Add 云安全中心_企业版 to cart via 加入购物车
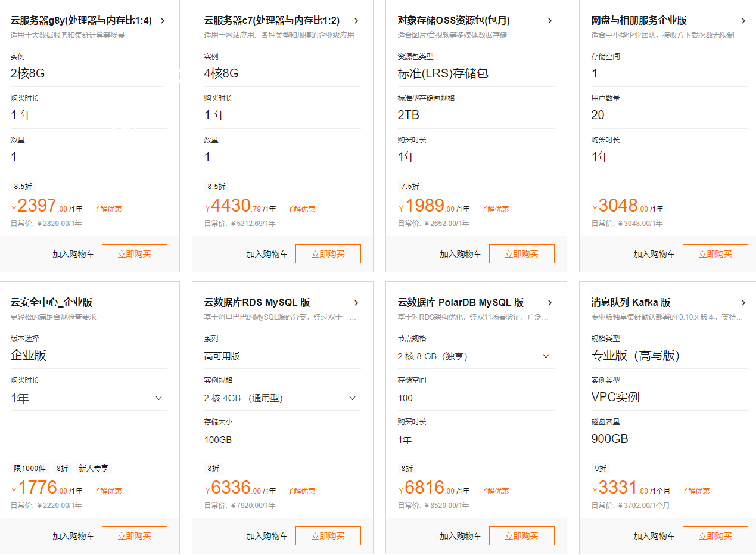Viewport: 756px width, 555px height. 73,536
